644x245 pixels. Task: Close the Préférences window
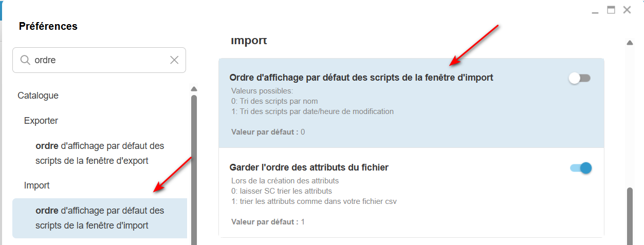click(627, 10)
